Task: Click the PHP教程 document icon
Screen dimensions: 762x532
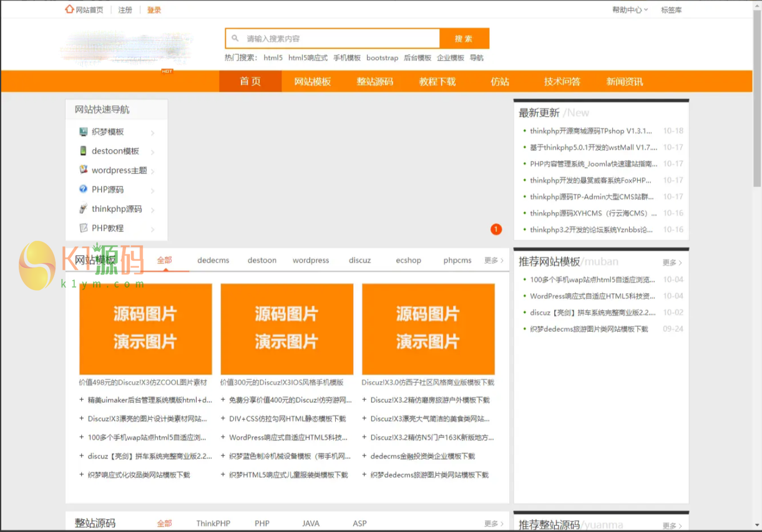Action: click(84, 228)
